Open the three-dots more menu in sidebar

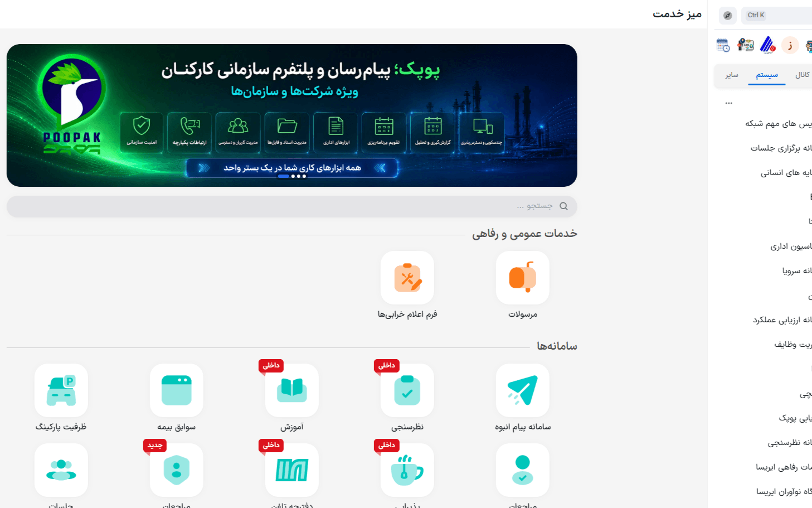coord(729,103)
